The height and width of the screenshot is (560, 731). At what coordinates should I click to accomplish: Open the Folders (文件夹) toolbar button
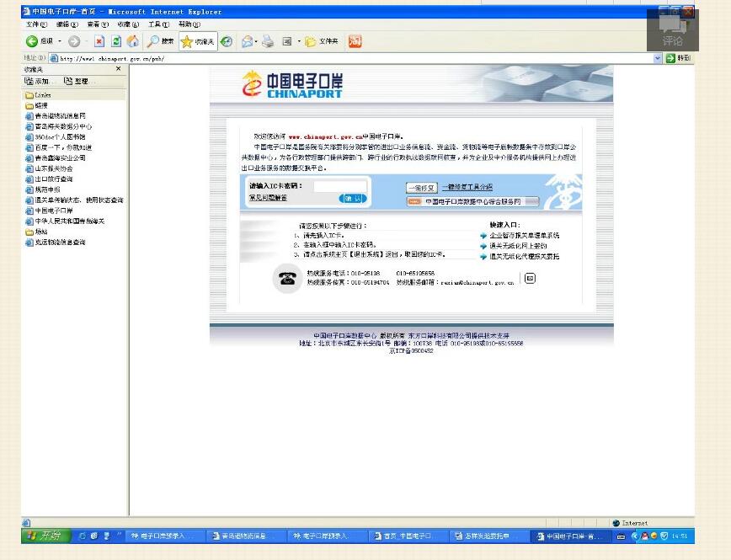pyautogui.click(x=321, y=41)
